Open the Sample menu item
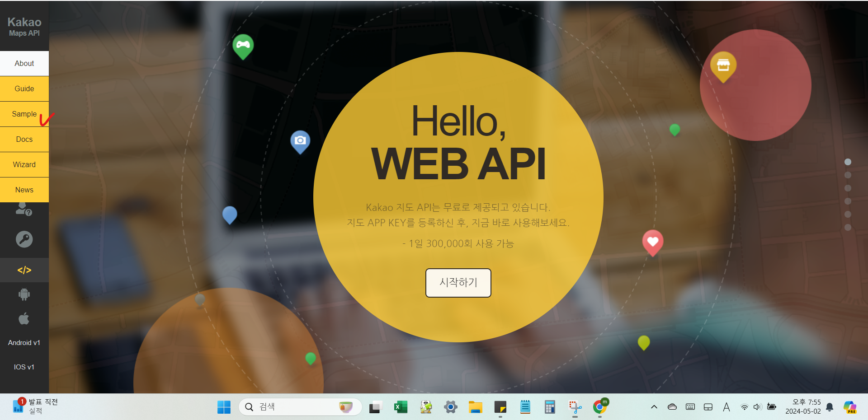The image size is (868, 420). 24,114
